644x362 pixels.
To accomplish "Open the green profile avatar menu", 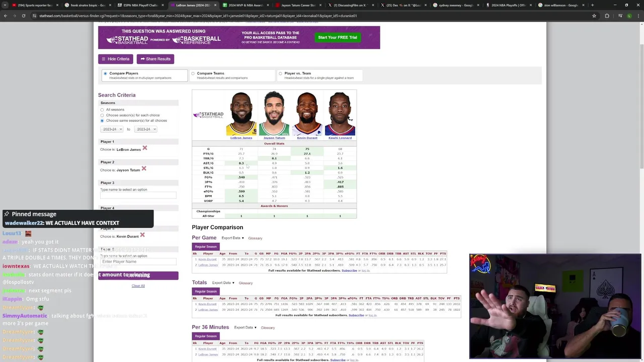I will (x=629, y=16).
